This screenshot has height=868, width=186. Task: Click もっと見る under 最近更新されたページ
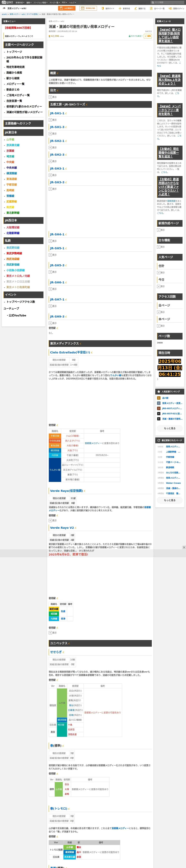tap(170, 500)
